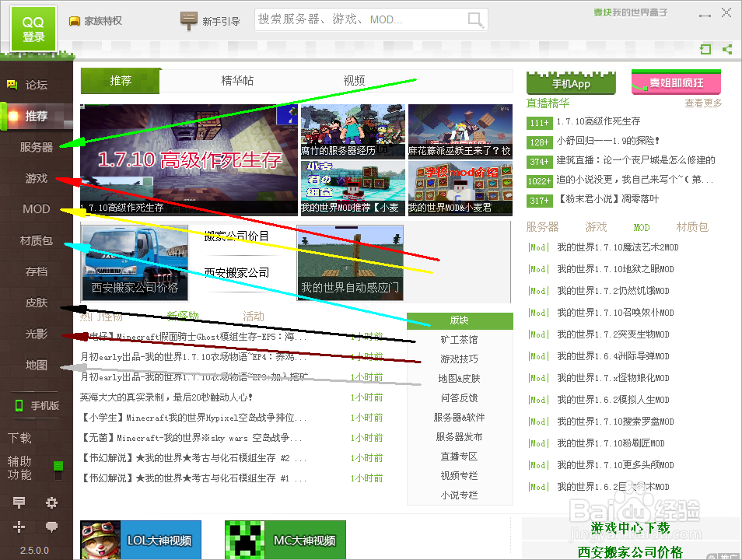Viewport: 742px width, 560px height.
Task: Open 我的世界MOD推荐【小麦 thumbnail
Action: [353, 188]
